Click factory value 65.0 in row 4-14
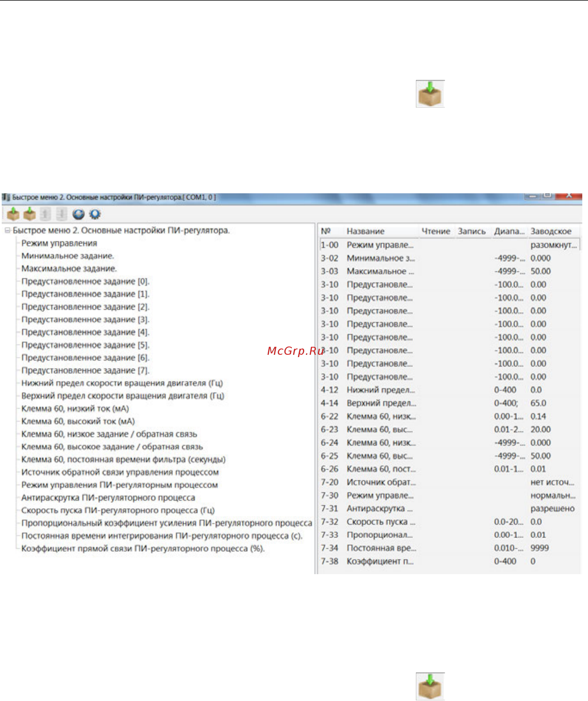This screenshot has height=701, width=588. coord(538,403)
